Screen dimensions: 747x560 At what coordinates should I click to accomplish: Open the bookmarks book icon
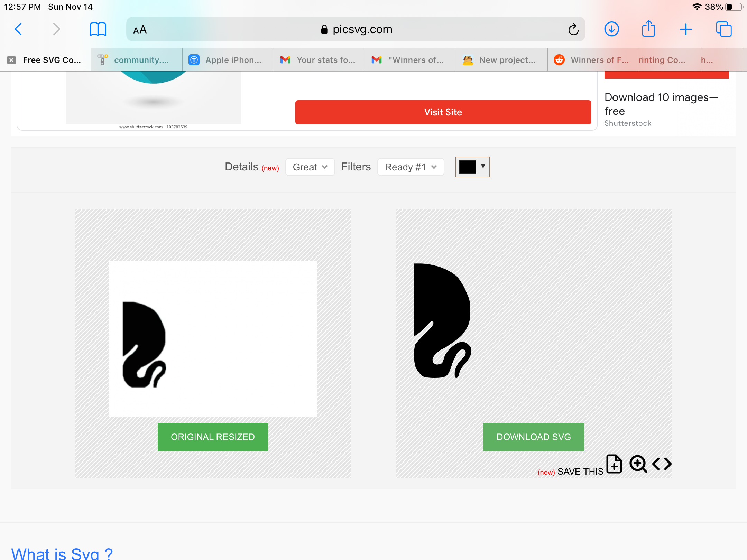coord(98,29)
